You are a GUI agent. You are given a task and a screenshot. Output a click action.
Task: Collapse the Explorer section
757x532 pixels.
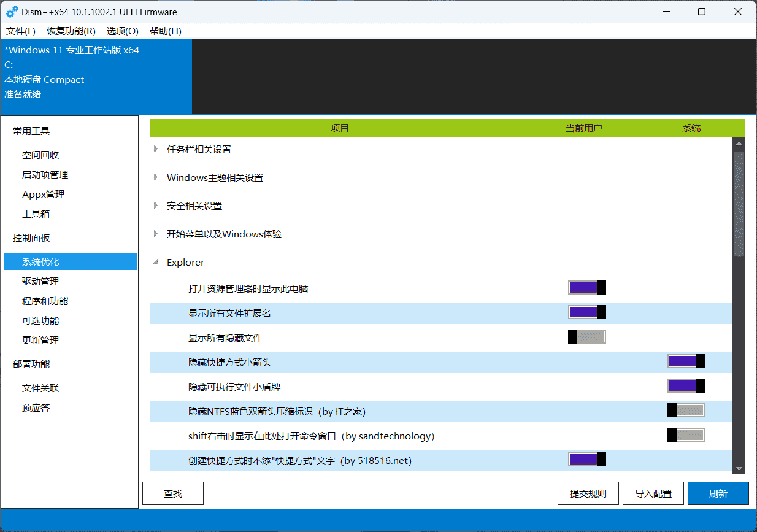157,262
